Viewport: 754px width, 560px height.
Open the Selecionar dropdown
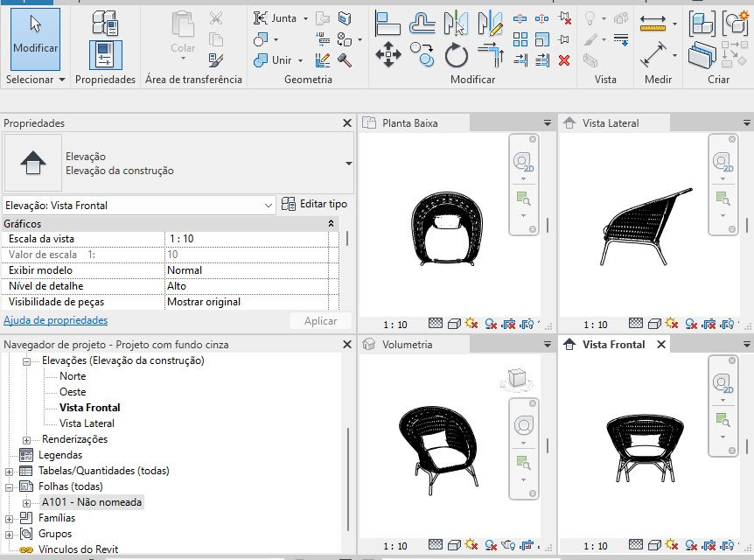35,80
